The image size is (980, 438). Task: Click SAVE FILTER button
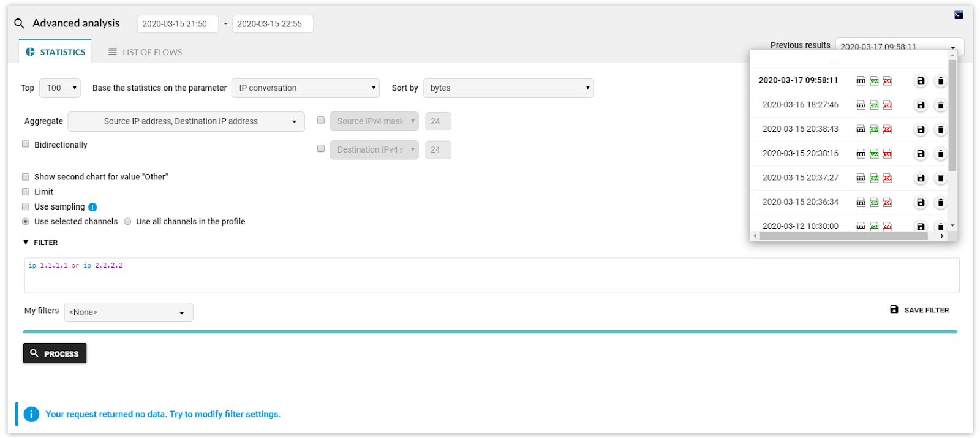click(919, 310)
